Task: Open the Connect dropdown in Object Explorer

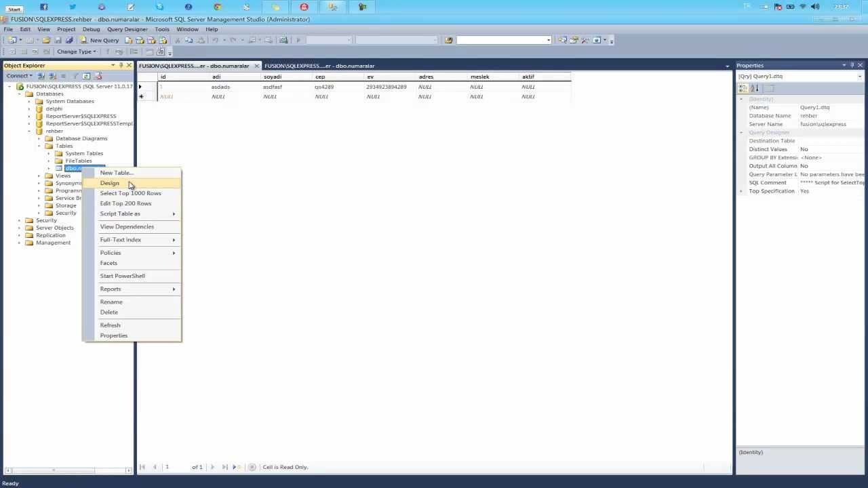Action: tap(19, 76)
